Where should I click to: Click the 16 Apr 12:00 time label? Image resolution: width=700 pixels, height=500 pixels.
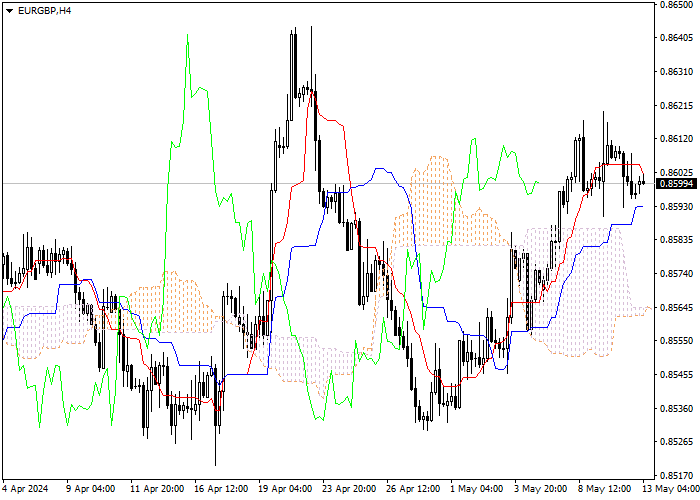[221, 489]
